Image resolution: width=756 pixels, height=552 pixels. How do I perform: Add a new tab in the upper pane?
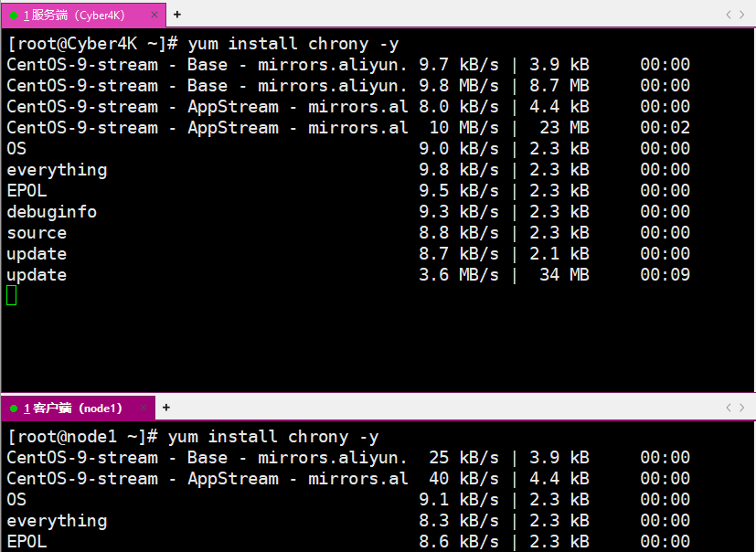tap(177, 15)
